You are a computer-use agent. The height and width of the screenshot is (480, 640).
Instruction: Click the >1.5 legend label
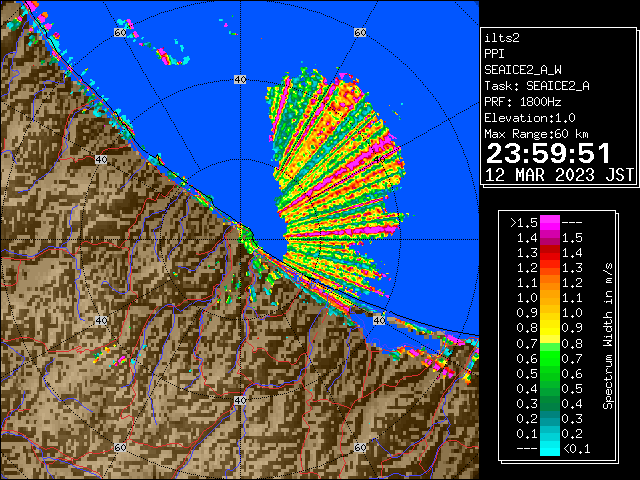(524, 223)
